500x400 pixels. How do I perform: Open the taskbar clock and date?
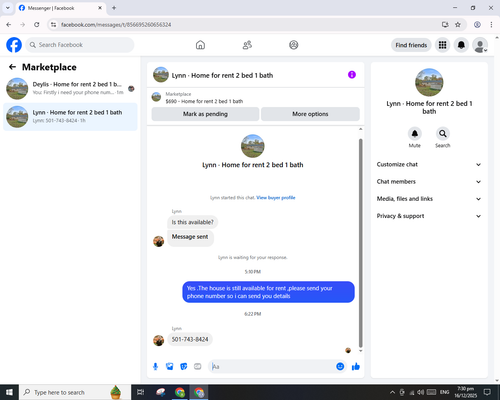(465, 392)
